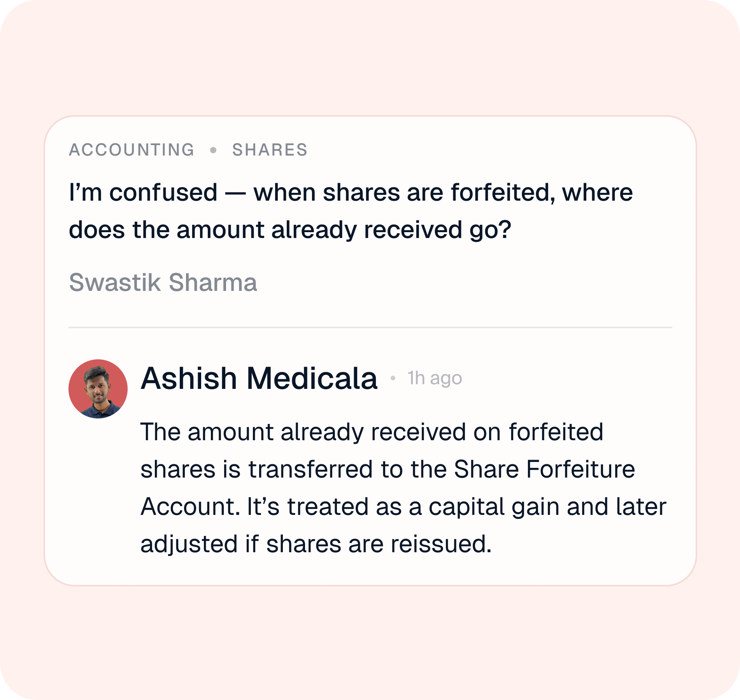Click "transferred" in the answer text
This screenshot has width=740, height=700.
(311, 469)
